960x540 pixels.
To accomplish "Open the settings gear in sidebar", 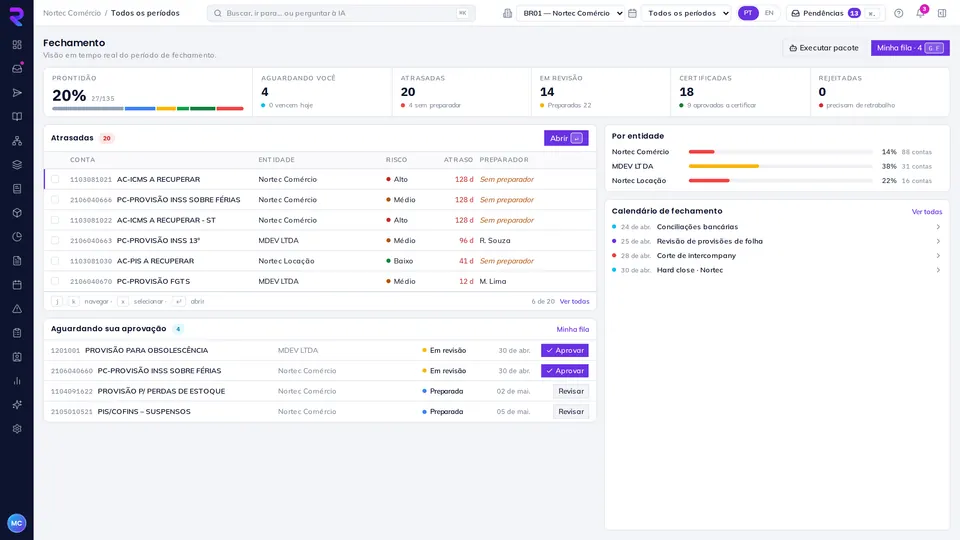I will tap(17, 429).
